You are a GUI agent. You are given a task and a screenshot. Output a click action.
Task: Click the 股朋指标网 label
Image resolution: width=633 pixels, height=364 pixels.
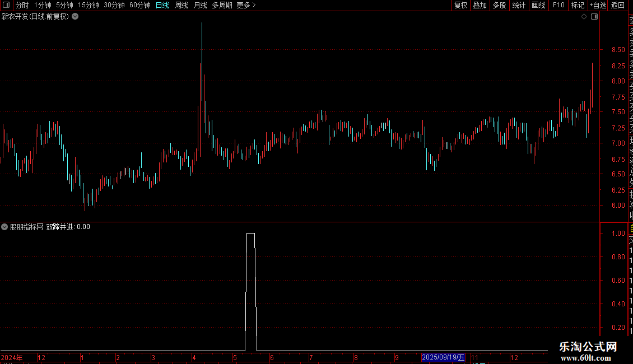click(27, 227)
